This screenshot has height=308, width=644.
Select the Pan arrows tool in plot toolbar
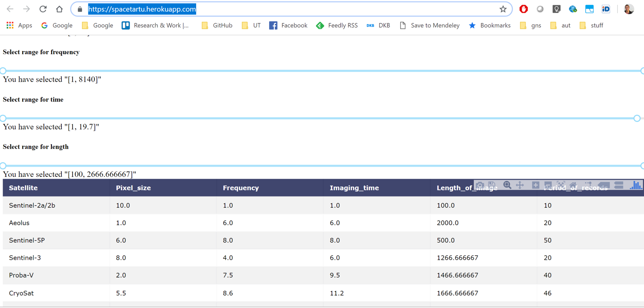tap(519, 185)
